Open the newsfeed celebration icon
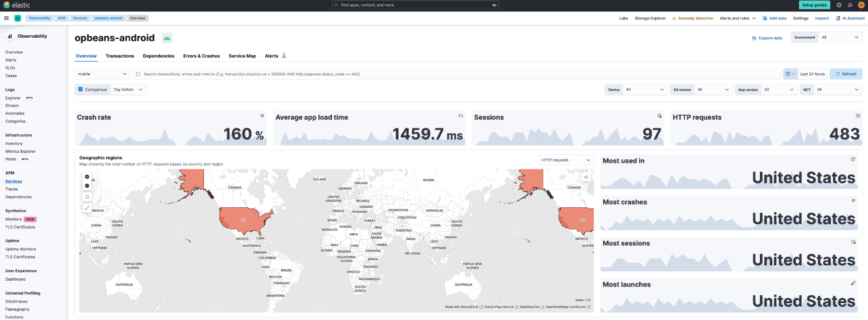 coord(850,5)
